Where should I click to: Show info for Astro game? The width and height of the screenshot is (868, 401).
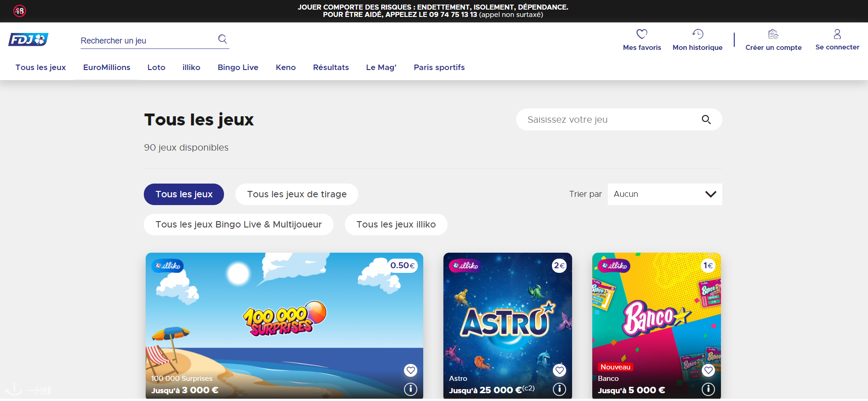[x=559, y=389]
